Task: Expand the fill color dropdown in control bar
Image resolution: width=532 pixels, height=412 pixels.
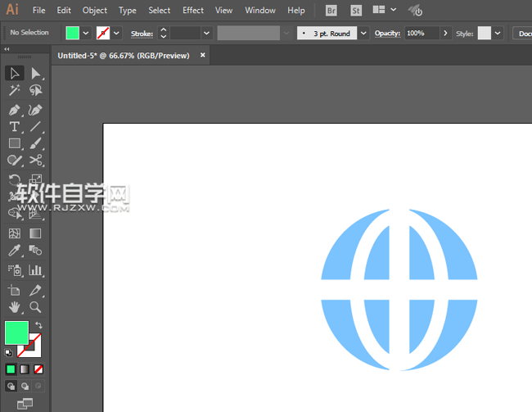Action: point(84,33)
